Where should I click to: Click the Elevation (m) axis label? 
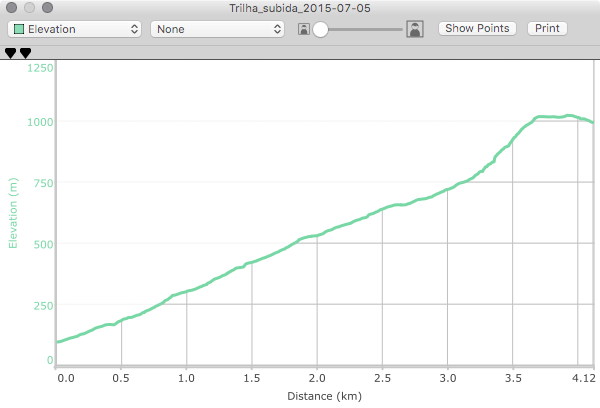[x=13, y=213]
